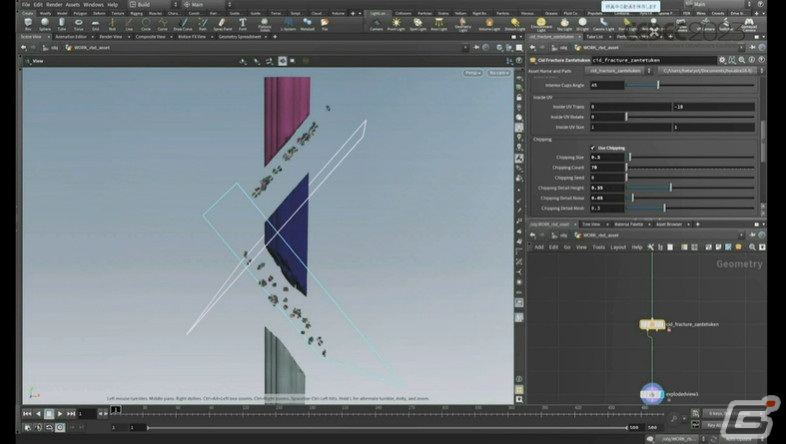Jump to first frame in playbar
This screenshot has width=786, height=444.
coord(27,414)
